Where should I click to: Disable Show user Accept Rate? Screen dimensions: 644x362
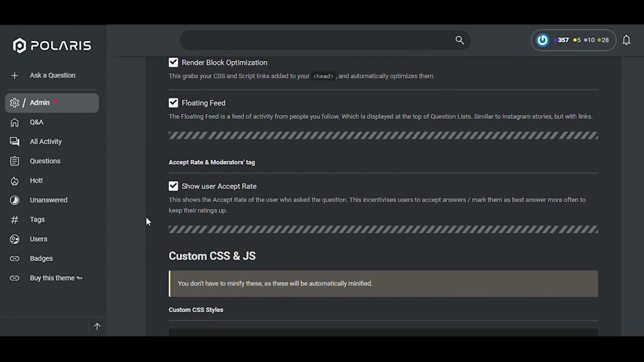174,186
